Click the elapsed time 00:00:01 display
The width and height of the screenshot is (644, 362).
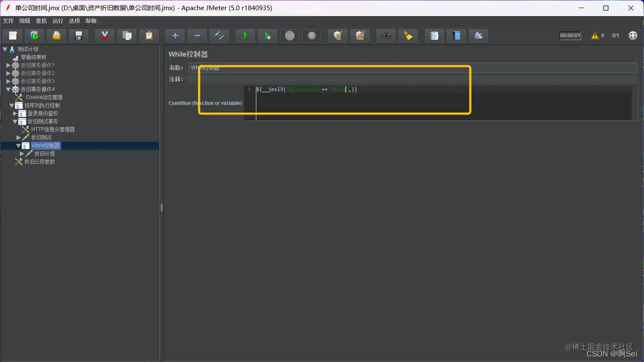(570, 36)
